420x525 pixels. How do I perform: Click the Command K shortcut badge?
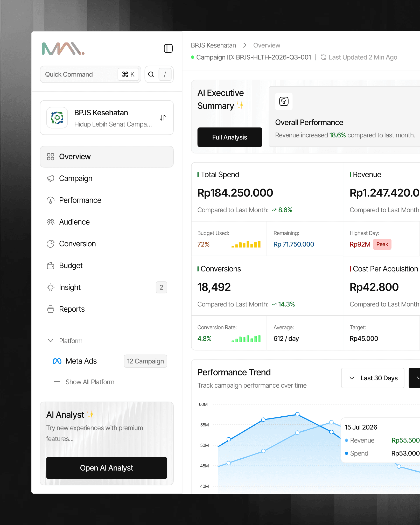(x=128, y=74)
